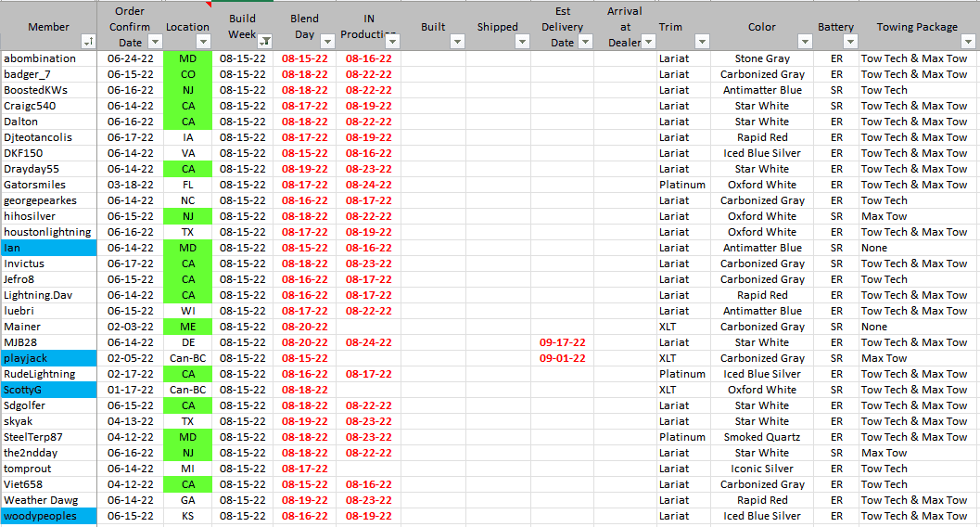Click the sort icon in Member header
The width and height of the screenshot is (980, 527).
coord(88,42)
